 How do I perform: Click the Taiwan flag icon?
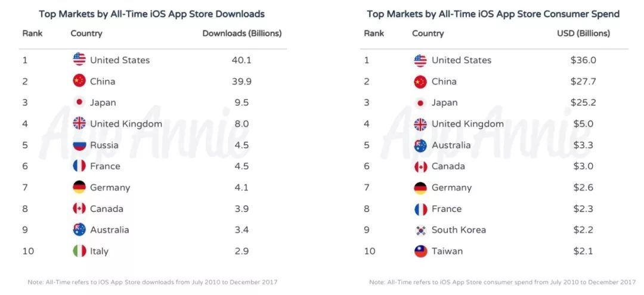point(420,251)
